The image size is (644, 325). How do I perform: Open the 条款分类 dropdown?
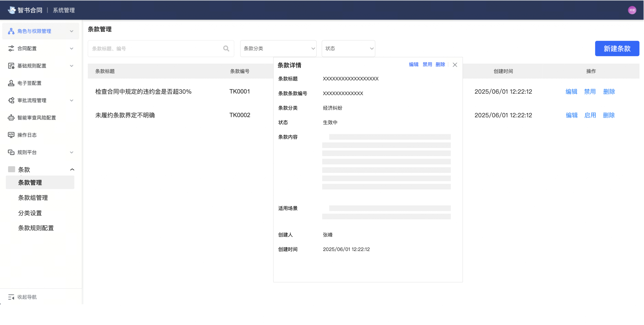(278, 48)
